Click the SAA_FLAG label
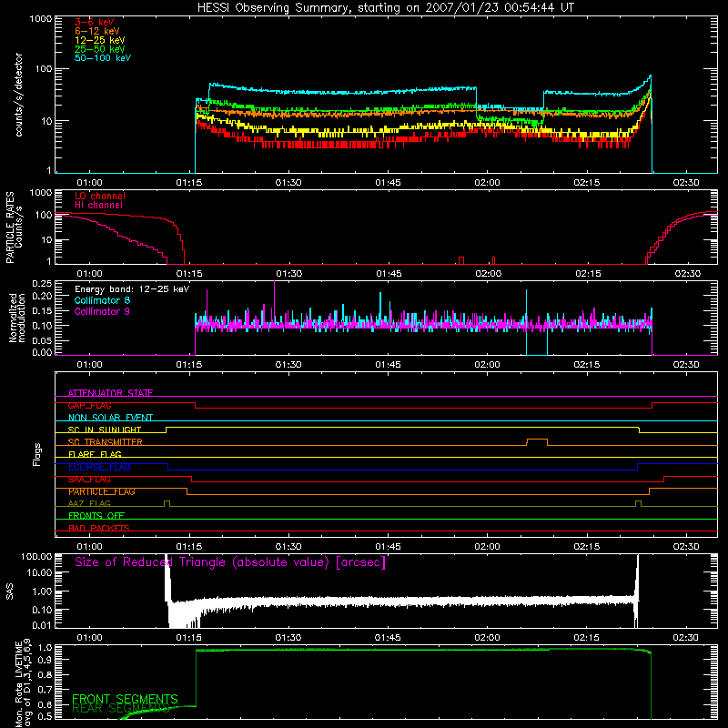728x728 pixels. pos(89,480)
